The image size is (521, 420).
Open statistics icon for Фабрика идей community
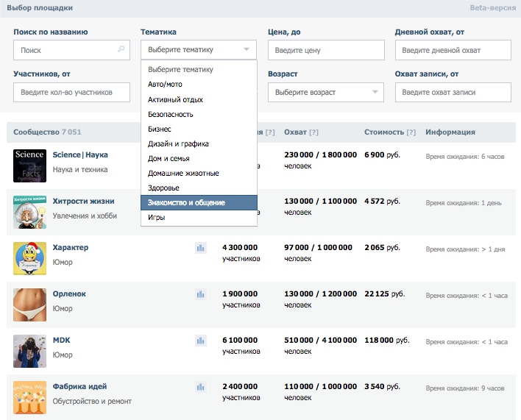point(200,387)
